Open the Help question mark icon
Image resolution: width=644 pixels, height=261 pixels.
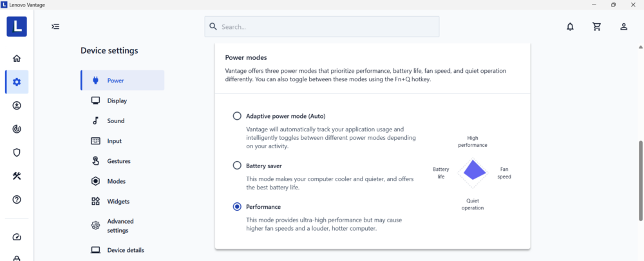(x=17, y=200)
